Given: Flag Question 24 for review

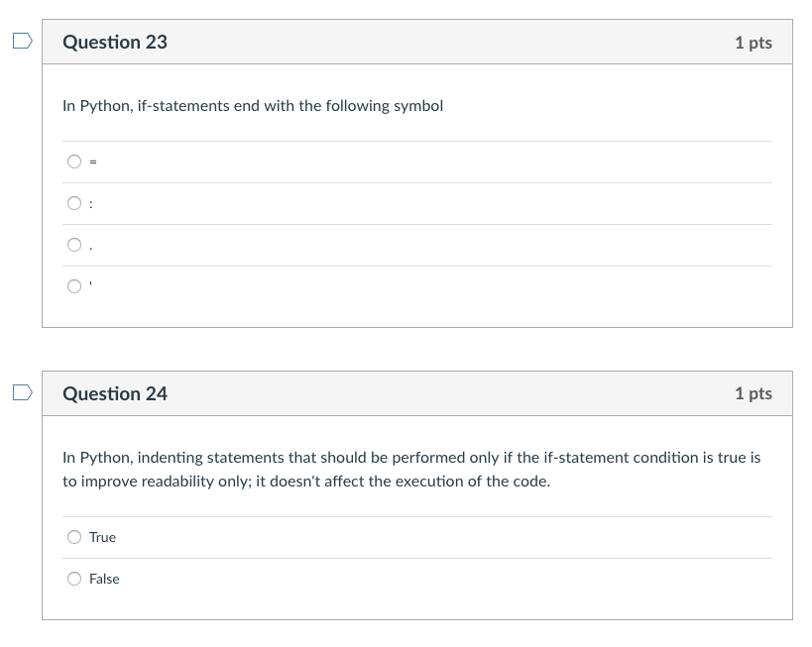Looking at the screenshot, I should [22, 393].
